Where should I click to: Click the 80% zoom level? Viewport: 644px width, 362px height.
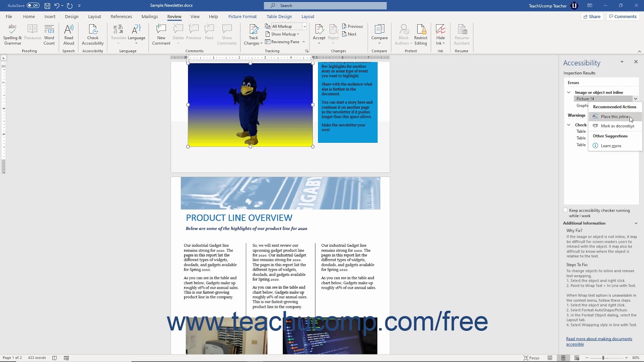(x=636, y=358)
